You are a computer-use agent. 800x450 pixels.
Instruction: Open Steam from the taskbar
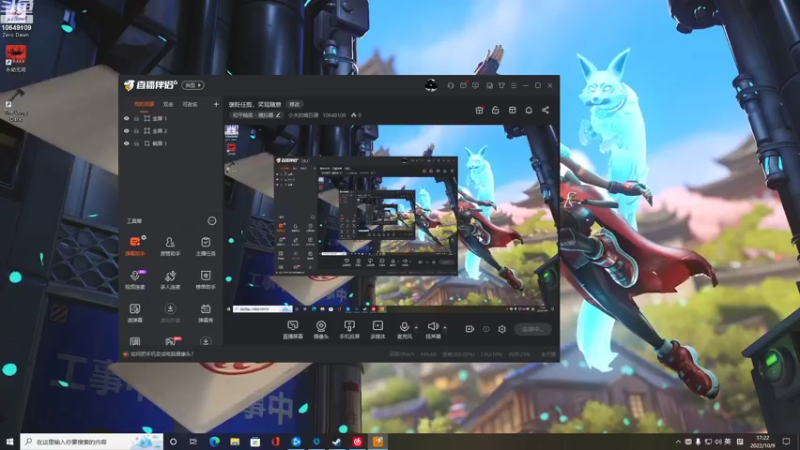point(337,441)
